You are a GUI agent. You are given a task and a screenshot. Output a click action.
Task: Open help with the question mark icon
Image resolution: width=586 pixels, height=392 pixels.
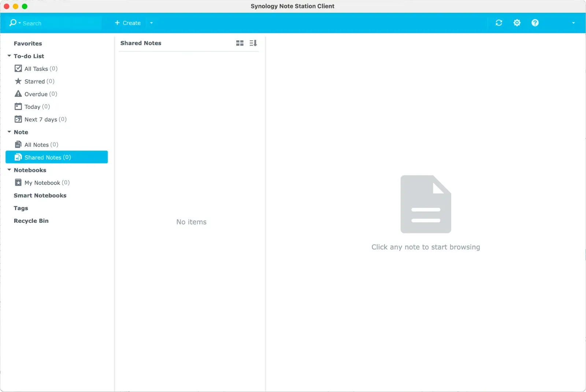click(535, 23)
